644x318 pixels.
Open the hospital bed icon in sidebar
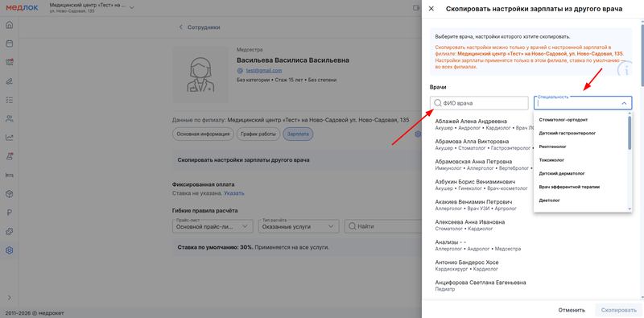(10, 175)
